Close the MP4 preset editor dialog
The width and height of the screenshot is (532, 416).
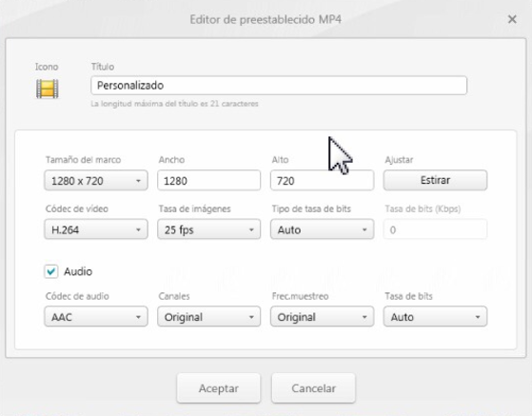(x=512, y=19)
